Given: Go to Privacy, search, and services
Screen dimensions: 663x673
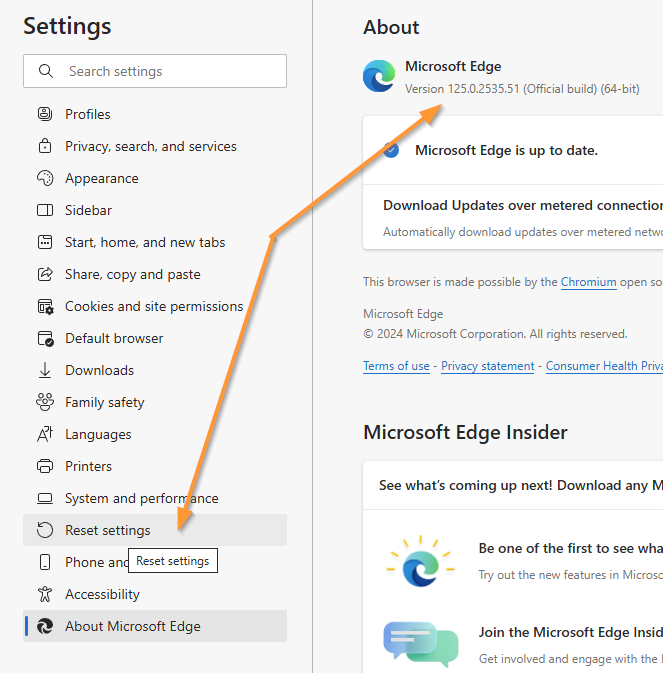Looking at the screenshot, I should pyautogui.click(x=151, y=146).
